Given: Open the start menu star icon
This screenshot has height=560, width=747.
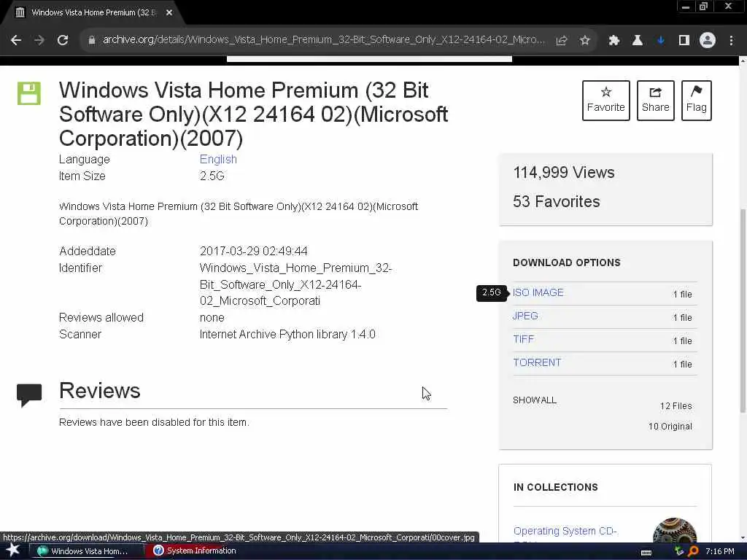Looking at the screenshot, I should (x=12, y=551).
